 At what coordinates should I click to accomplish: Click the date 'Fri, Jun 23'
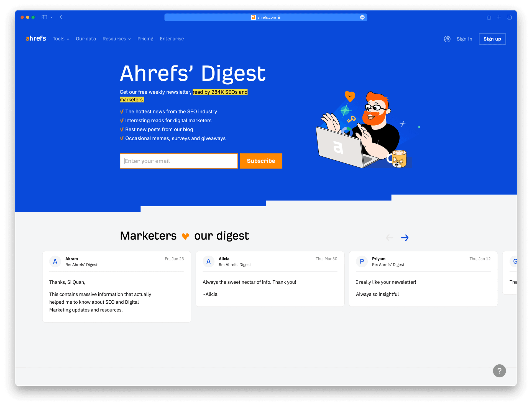(x=174, y=259)
